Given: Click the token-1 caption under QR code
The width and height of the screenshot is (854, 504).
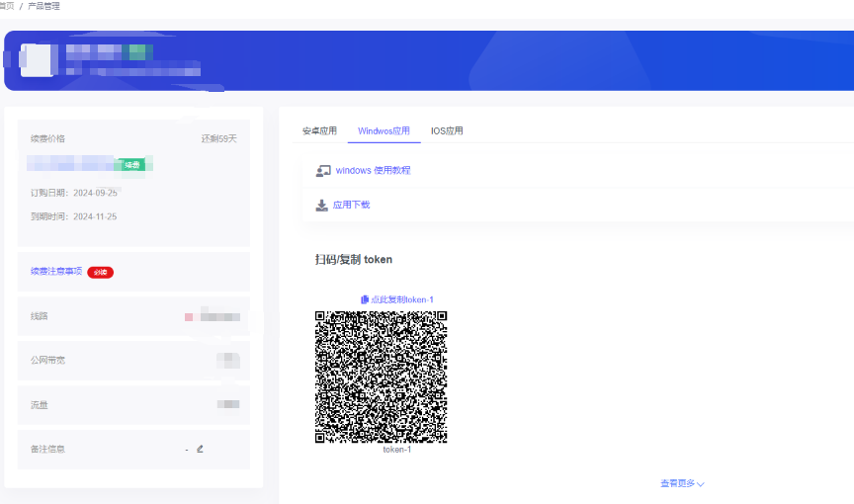Looking at the screenshot, I should coord(396,450).
